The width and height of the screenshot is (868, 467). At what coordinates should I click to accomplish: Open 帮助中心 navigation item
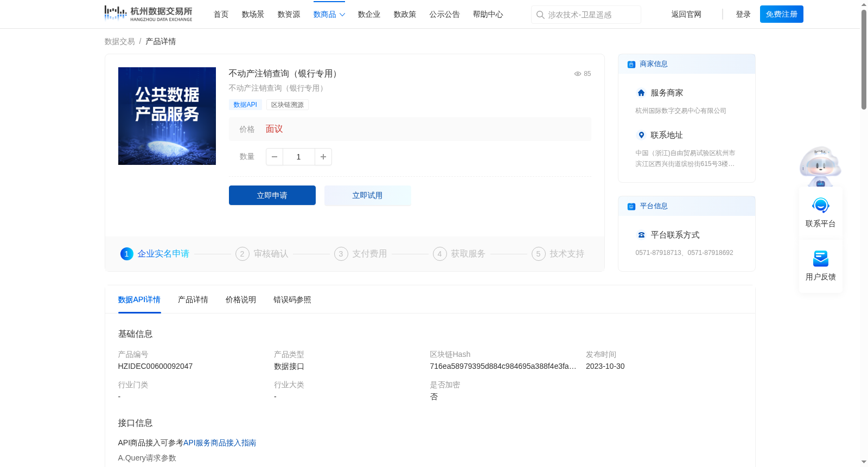(x=488, y=15)
